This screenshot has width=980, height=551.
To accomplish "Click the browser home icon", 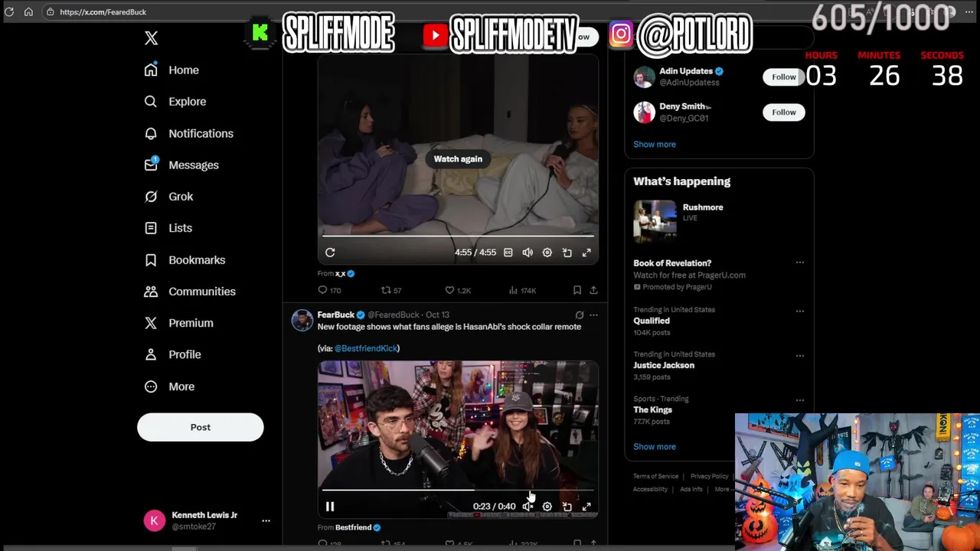I will click(28, 11).
